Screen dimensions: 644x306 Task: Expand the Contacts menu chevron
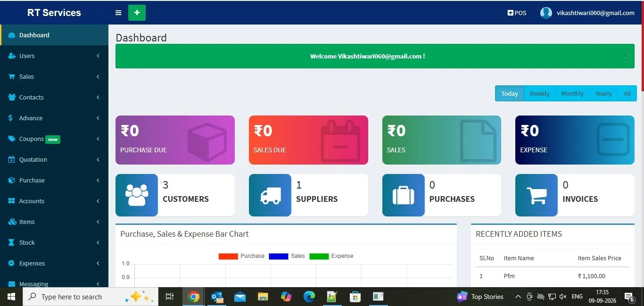pyautogui.click(x=98, y=98)
